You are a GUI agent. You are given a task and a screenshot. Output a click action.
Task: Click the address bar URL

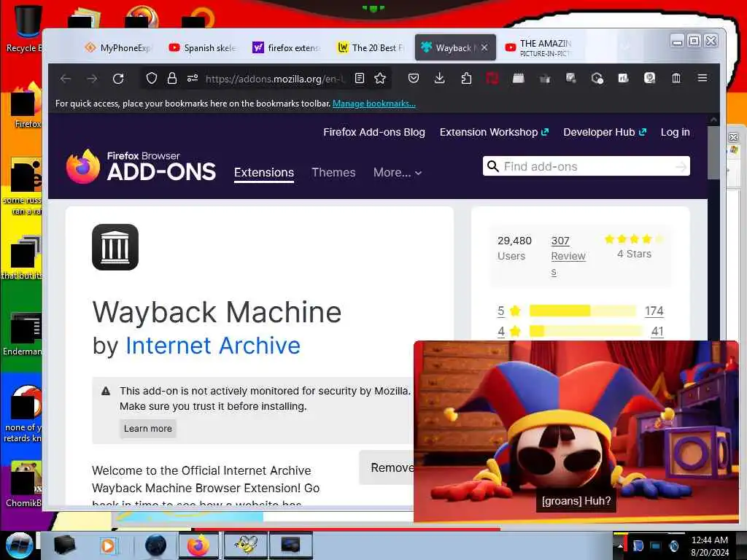[275, 79]
